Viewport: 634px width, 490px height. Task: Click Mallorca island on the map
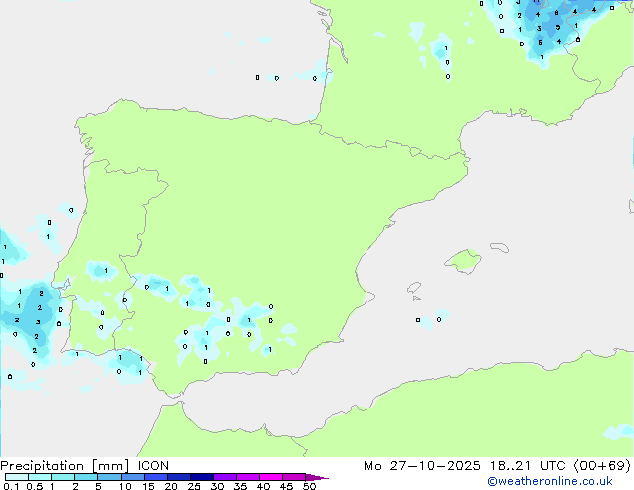click(462, 262)
